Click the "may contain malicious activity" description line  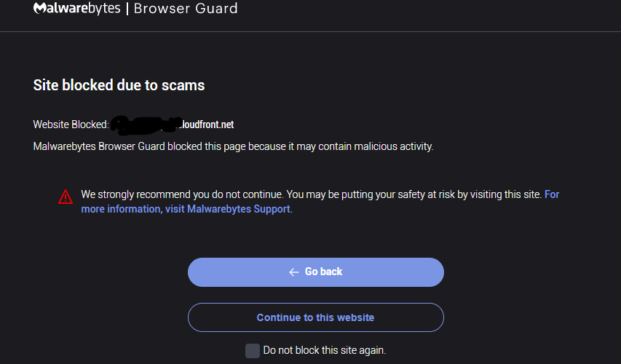pyautogui.click(x=233, y=146)
